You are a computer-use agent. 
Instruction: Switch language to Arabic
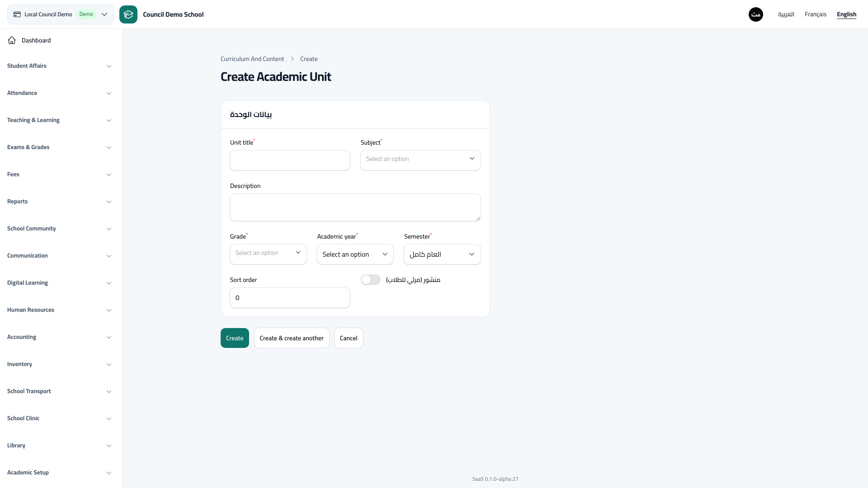786,14
